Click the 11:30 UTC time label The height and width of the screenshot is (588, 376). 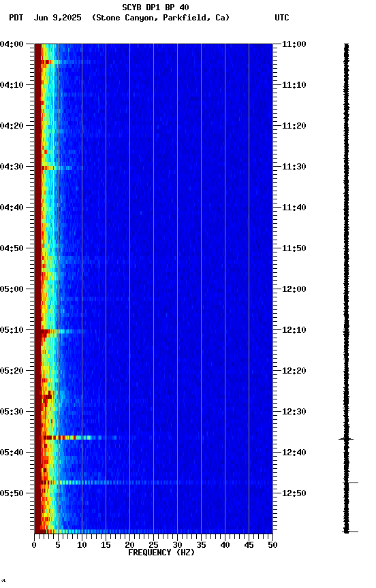[294, 167]
